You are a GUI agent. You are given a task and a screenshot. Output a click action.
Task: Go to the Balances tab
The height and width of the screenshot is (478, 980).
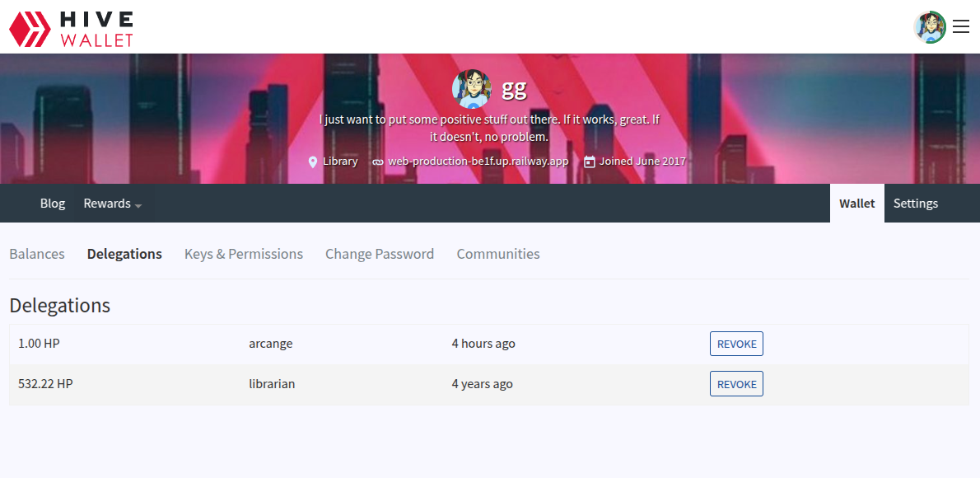click(x=37, y=254)
